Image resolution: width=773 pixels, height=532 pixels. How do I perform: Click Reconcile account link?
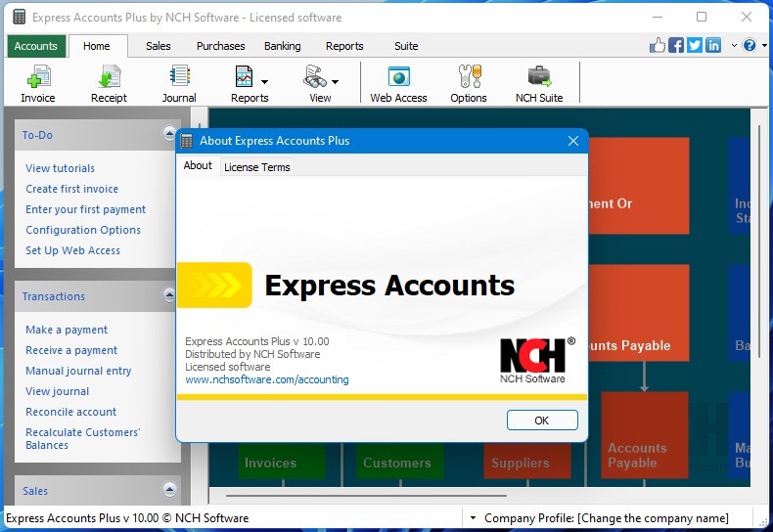(x=71, y=412)
